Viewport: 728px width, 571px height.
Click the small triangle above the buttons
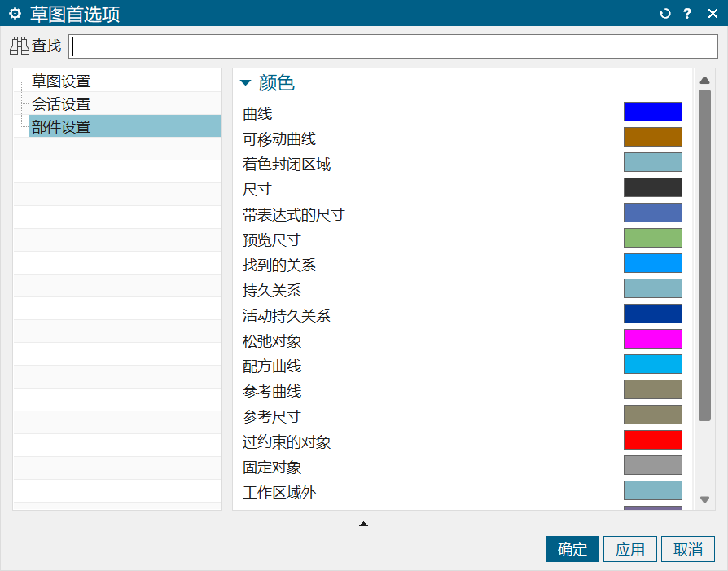(x=363, y=524)
